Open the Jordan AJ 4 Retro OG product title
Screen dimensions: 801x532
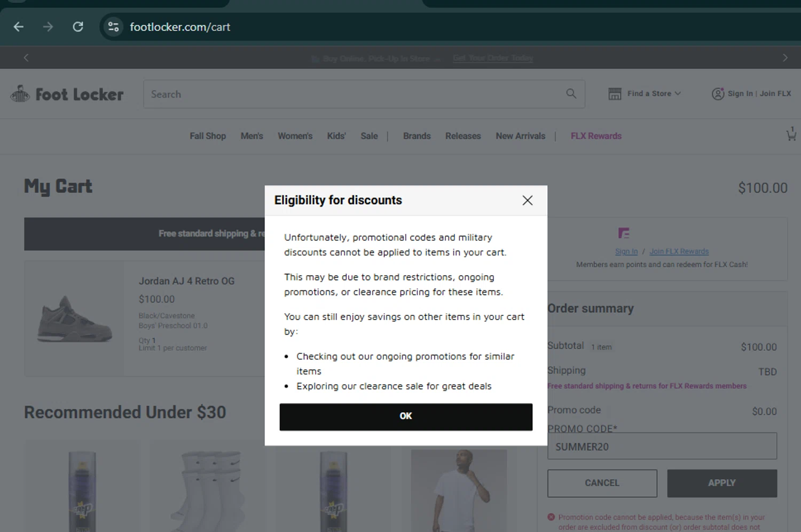click(186, 281)
